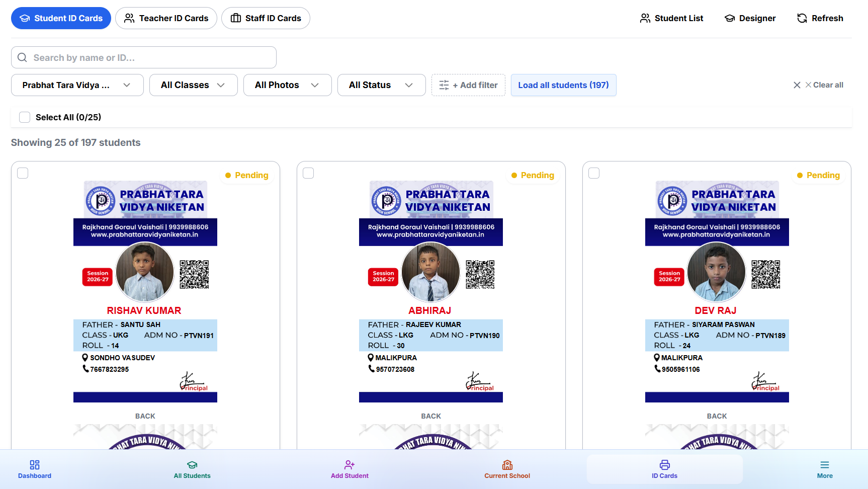Open Add Student in bottom navigation

pyautogui.click(x=350, y=469)
